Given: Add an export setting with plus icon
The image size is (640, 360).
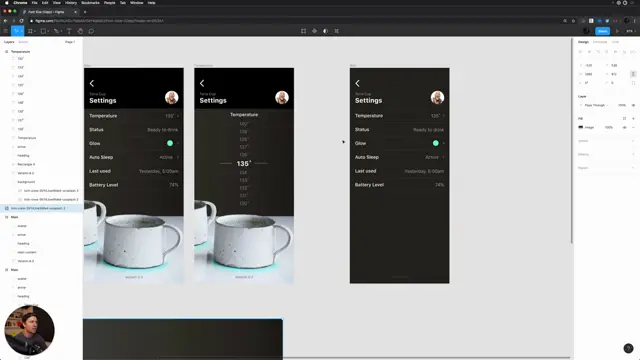Looking at the screenshot, I should [633, 168].
